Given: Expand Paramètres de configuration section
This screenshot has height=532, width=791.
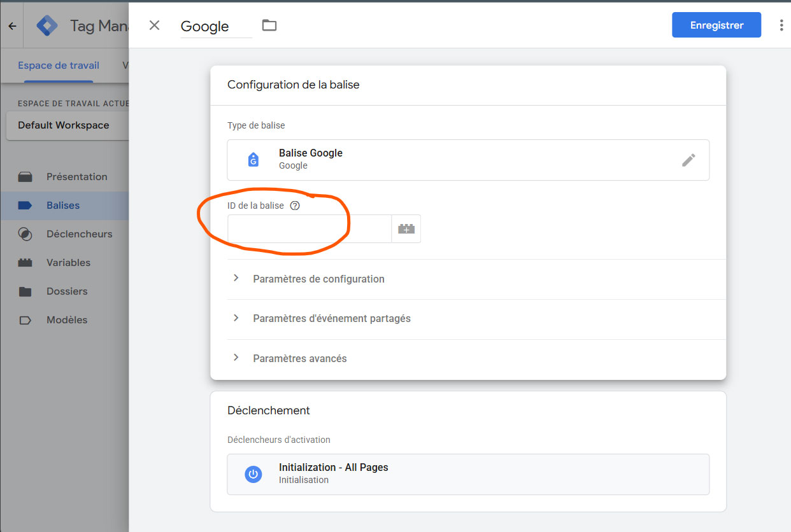Looking at the screenshot, I should (318, 279).
